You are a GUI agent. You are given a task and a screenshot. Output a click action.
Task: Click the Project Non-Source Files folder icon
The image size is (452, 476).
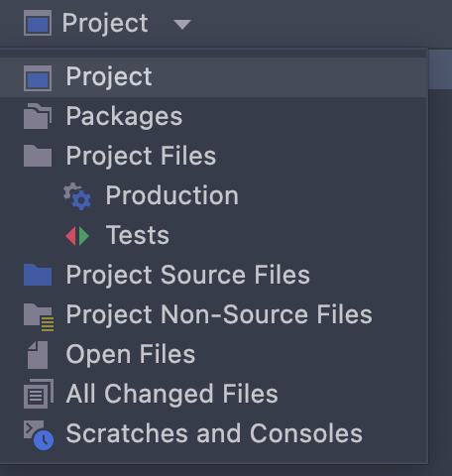point(39,317)
